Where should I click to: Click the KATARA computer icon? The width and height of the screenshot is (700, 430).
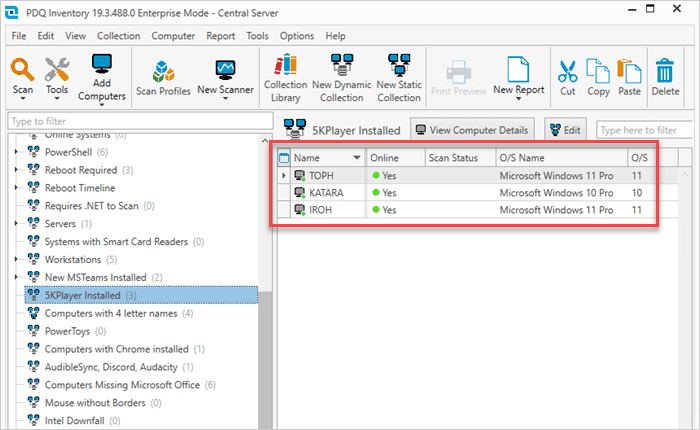(x=300, y=193)
